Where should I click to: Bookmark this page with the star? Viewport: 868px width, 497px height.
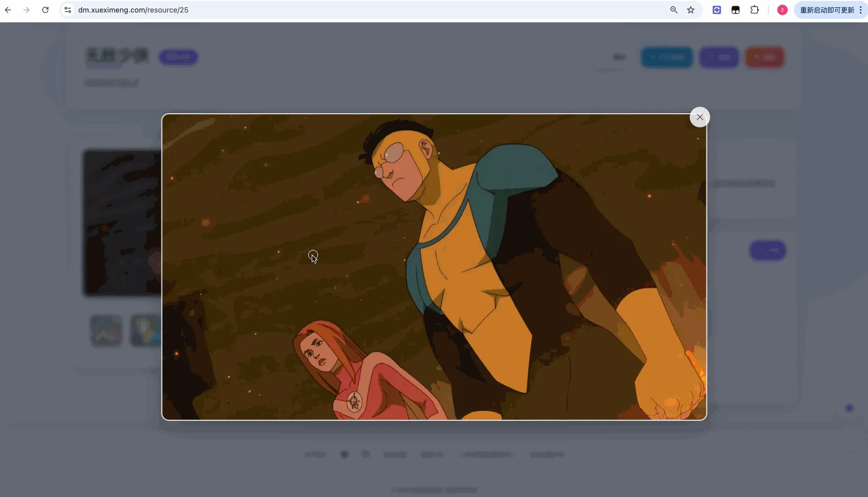(691, 10)
